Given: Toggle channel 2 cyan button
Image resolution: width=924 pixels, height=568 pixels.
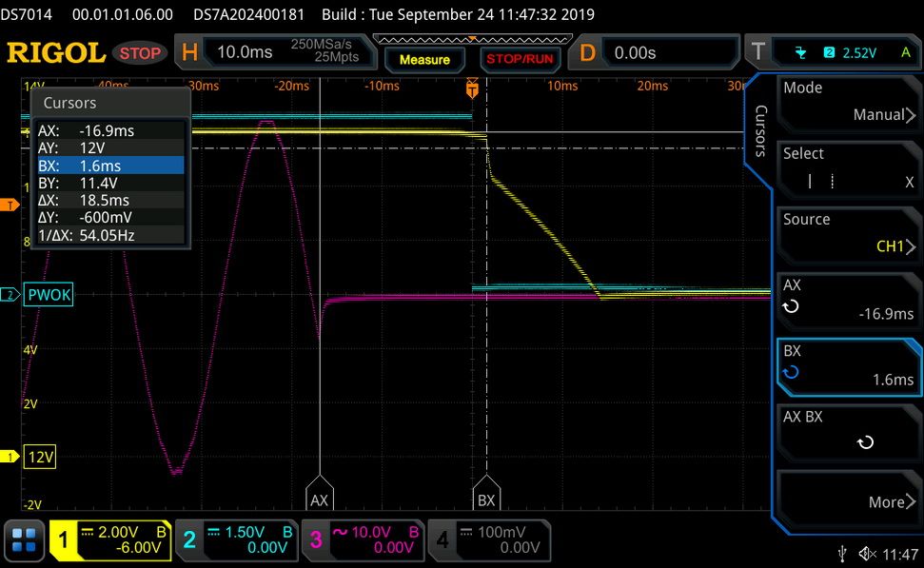Looking at the screenshot, I should click(x=238, y=539).
